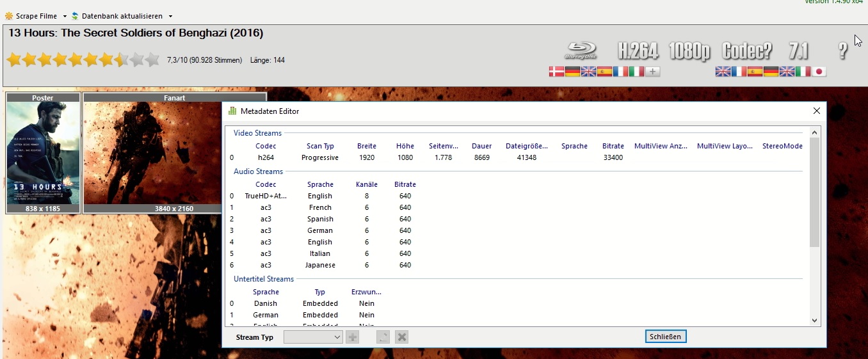Open the Stream Typ dropdown

pyautogui.click(x=314, y=337)
